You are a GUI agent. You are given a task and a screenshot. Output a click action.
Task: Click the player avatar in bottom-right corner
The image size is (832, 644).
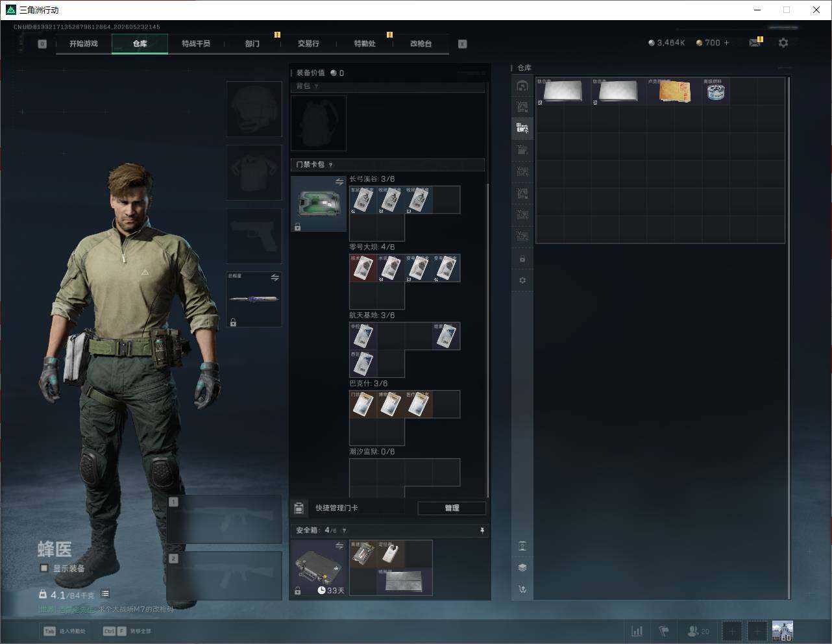pyautogui.click(x=782, y=631)
